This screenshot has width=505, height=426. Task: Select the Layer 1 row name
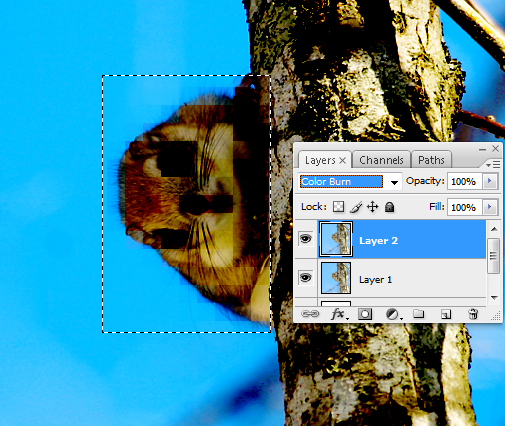coord(375,280)
